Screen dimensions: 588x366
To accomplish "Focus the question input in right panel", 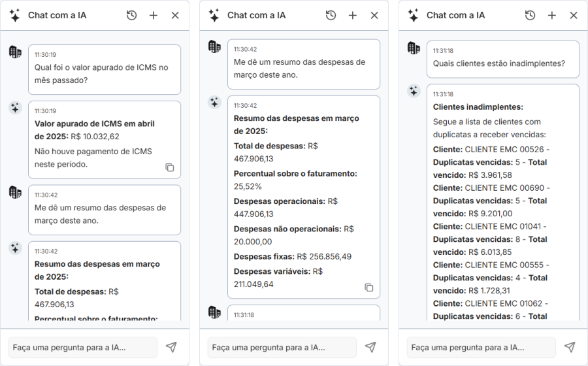I will pos(481,347).
